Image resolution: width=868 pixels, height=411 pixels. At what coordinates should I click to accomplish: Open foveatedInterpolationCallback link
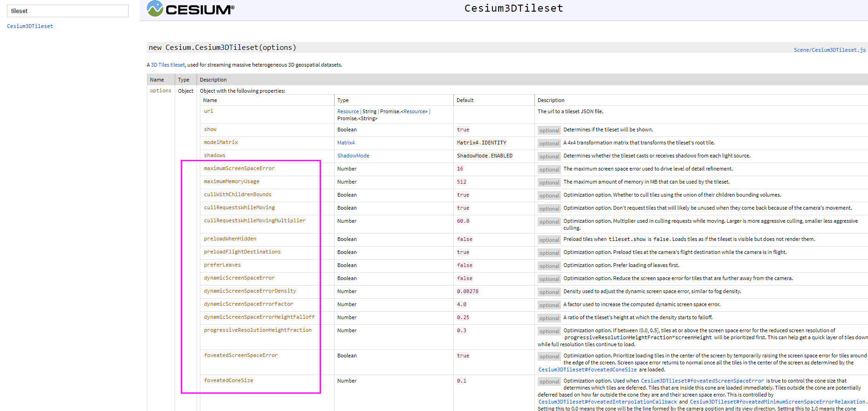[608, 402]
